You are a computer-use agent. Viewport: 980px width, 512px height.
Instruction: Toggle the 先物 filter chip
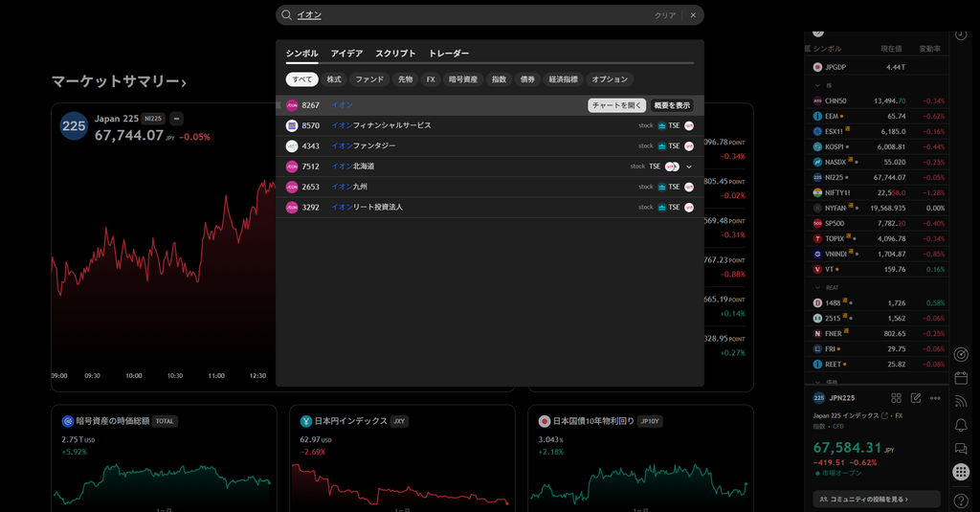(406, 79)
